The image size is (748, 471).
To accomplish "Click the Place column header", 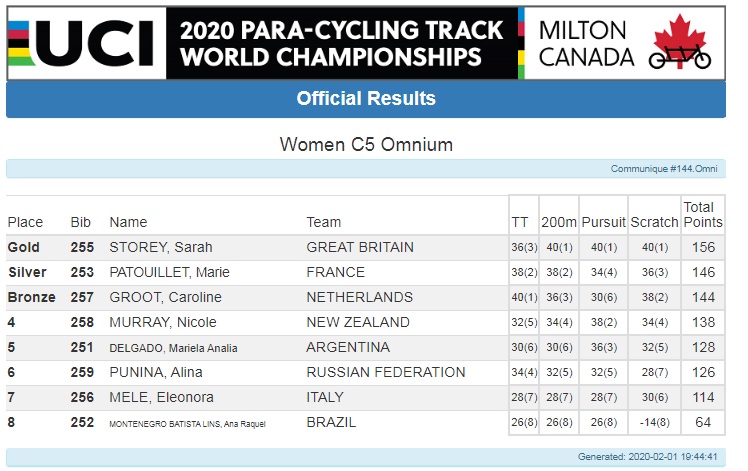I will tap(25, 222).
